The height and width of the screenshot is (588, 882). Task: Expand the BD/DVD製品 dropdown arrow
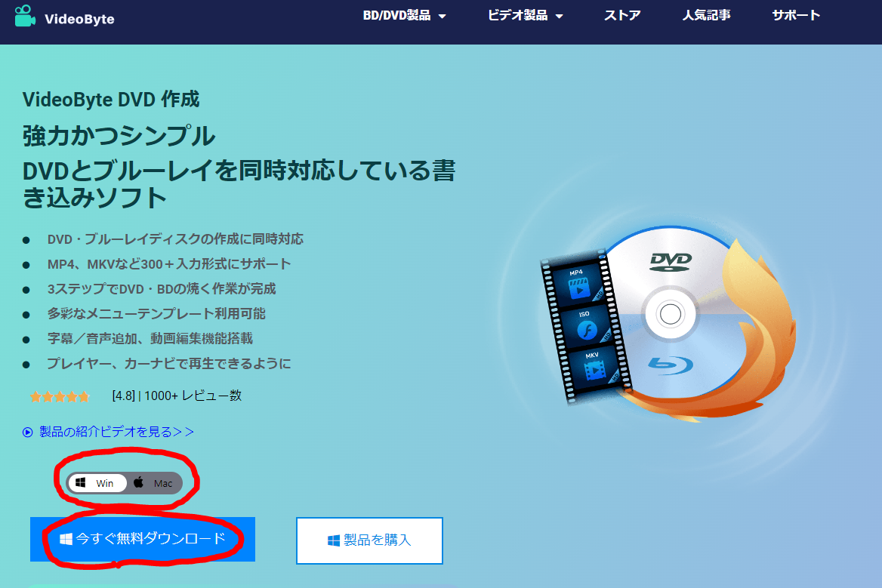pyautogui.click(x=442, y=17)
